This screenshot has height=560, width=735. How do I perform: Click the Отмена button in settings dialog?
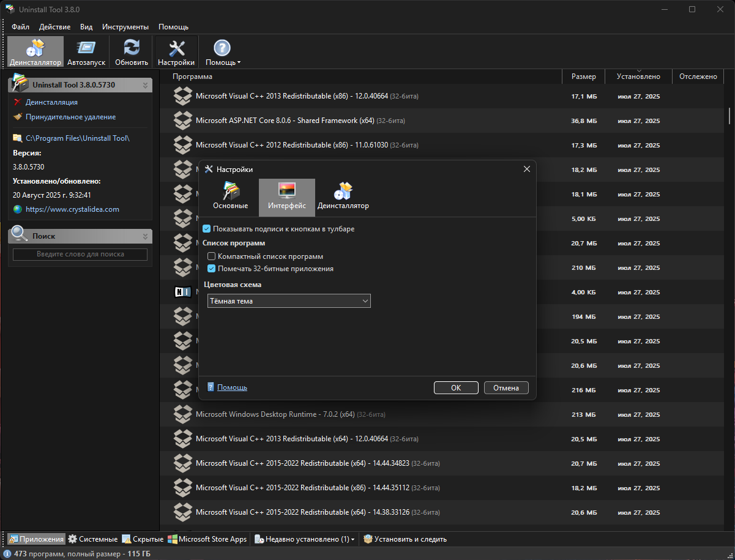(x=506, y=387)
